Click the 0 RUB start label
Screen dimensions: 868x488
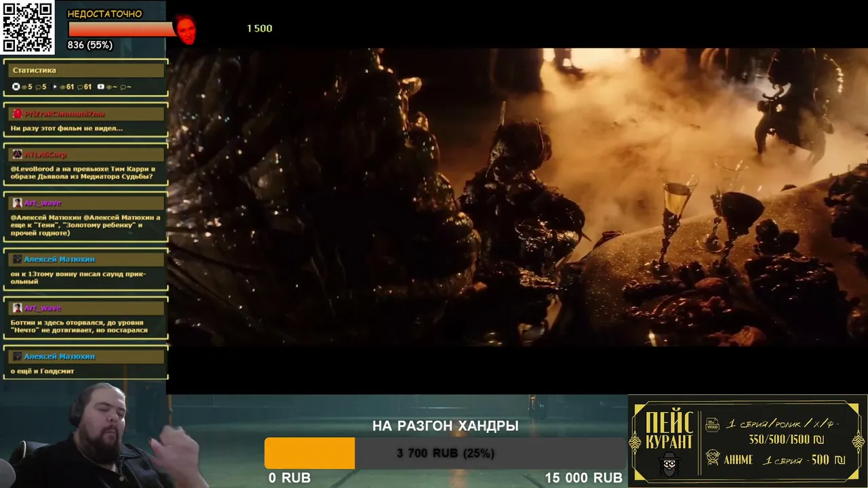[x=290, y=478]
